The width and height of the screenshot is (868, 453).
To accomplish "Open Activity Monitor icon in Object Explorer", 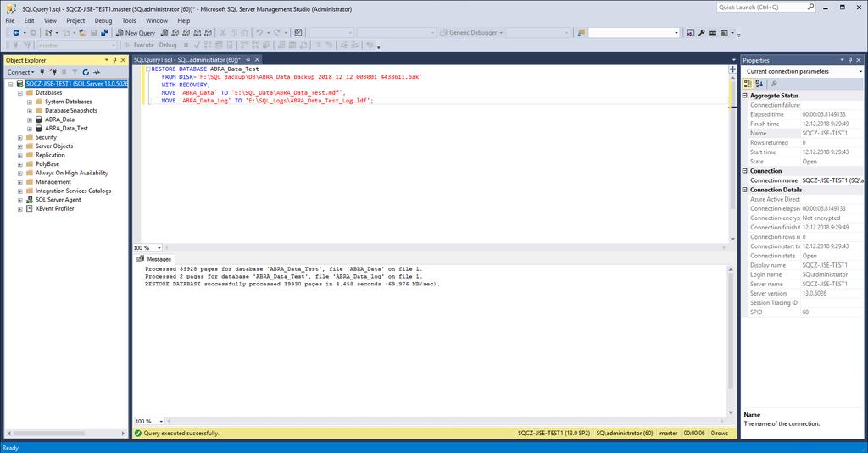I will 97,72.
